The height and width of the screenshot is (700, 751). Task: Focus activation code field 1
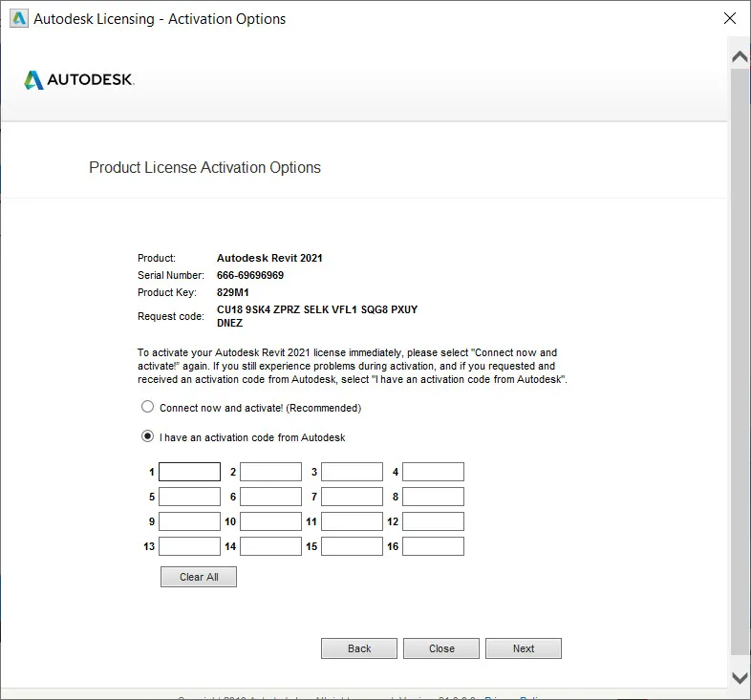189,472
